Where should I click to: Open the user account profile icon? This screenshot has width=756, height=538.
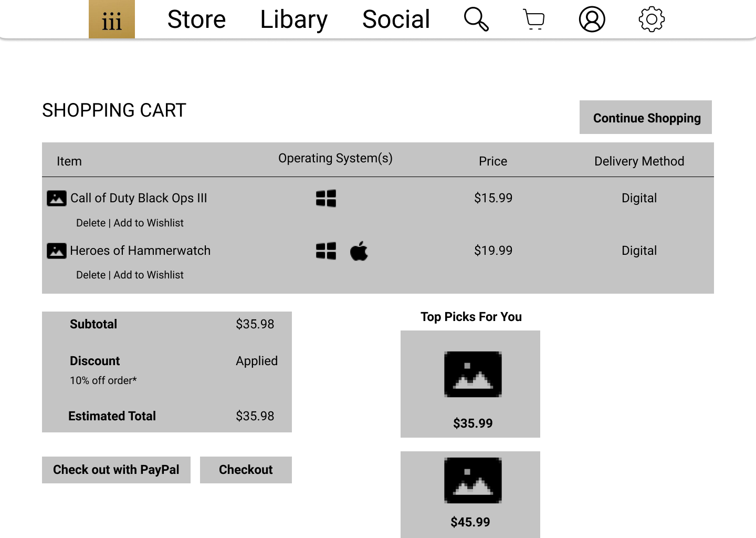pyautogui.click(x=592, y=19)
